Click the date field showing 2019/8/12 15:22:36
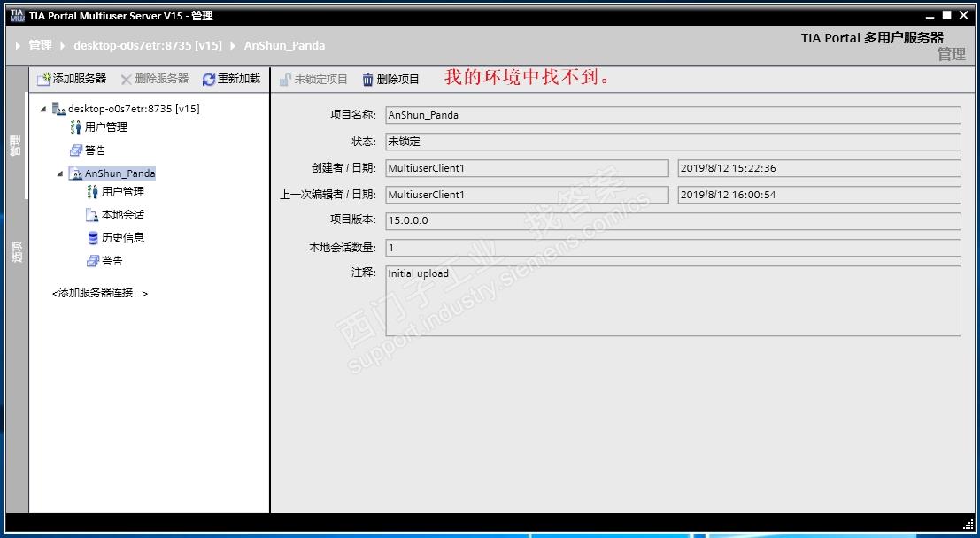 pyautogui.click(x=820, y=168)
